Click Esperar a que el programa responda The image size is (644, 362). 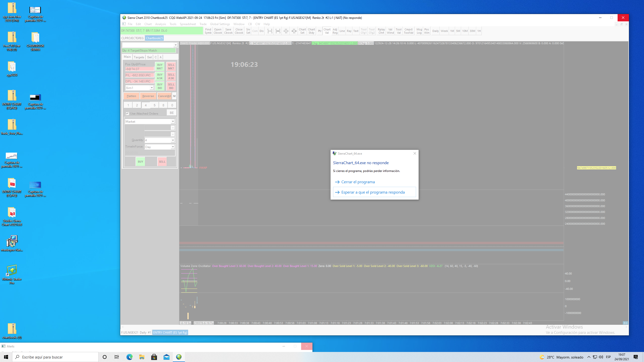click(x=373, y=192)
